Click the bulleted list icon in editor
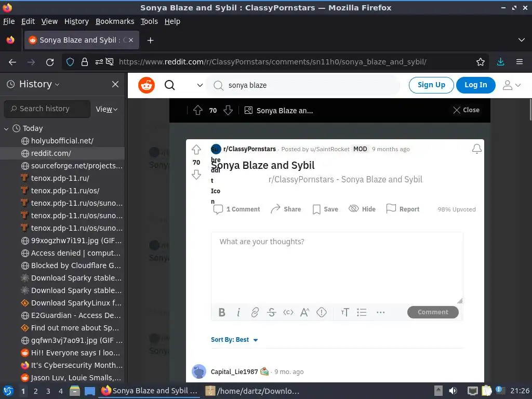Image resolution: width=532 pixels, height=399 pixels. 362,312
